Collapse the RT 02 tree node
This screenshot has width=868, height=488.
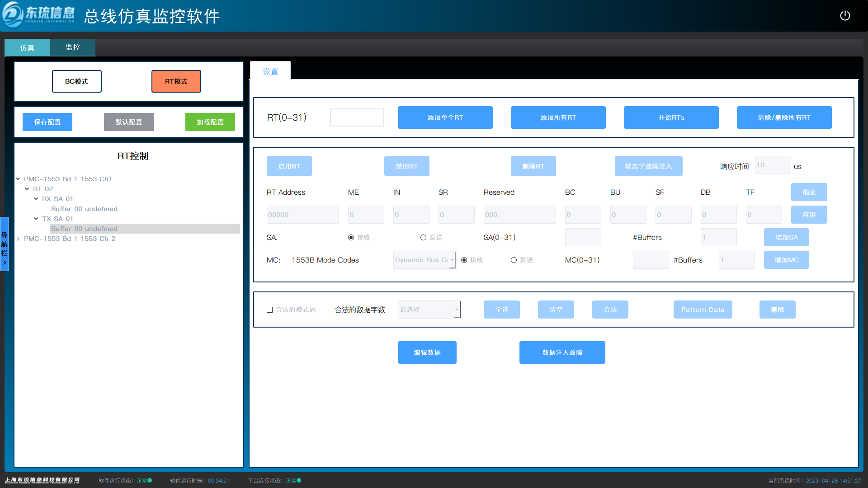[27, 189]
